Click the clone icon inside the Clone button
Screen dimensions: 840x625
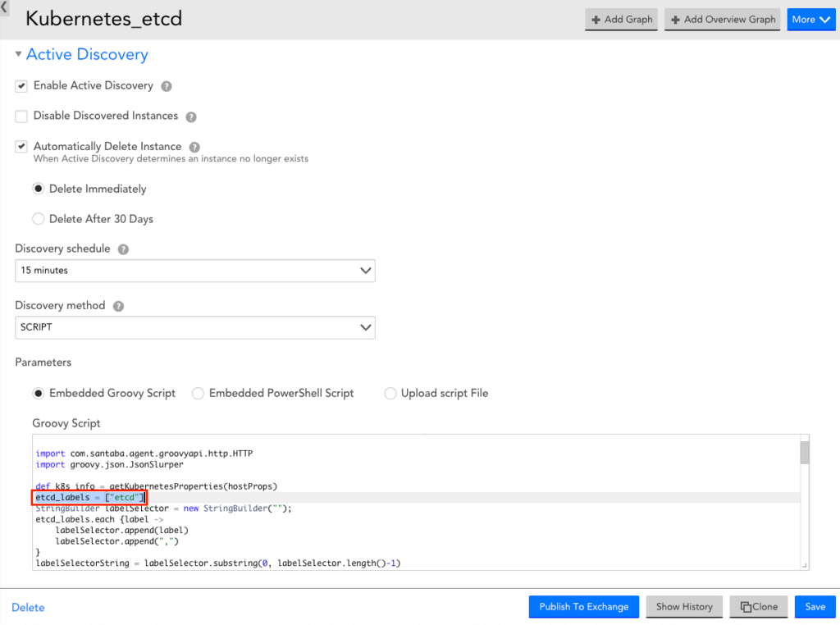point(744,607)
